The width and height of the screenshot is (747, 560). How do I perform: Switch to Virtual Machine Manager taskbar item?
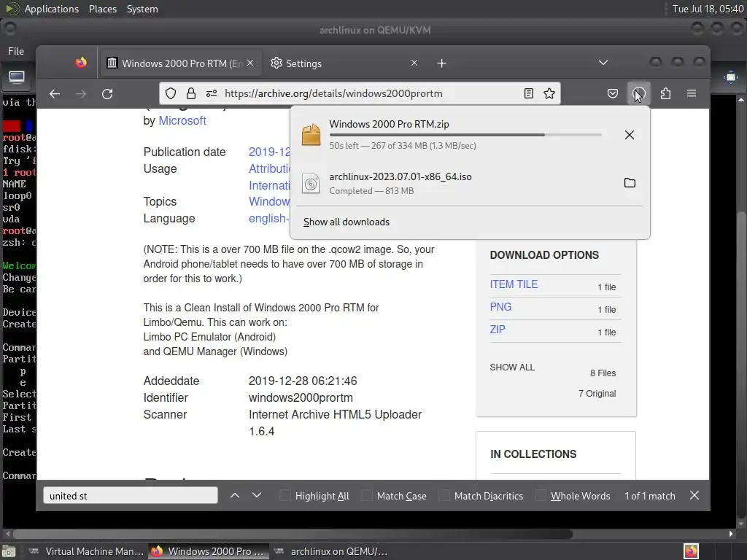pos(87,551)
